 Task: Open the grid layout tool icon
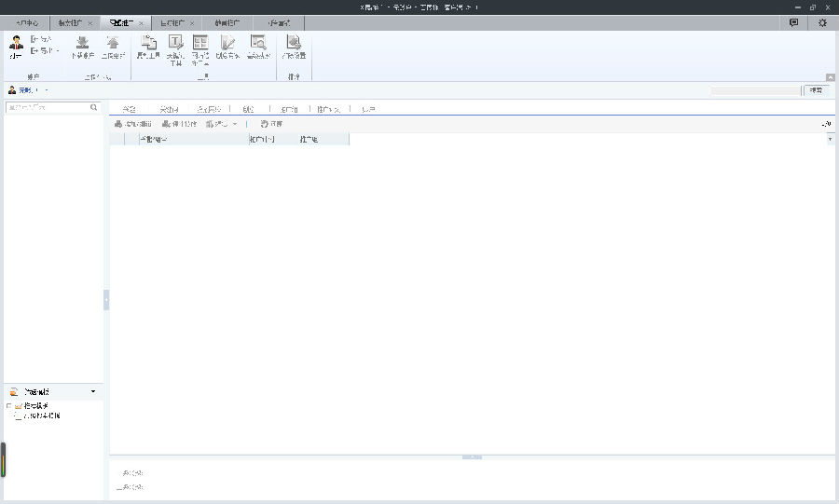coord(200,42)
